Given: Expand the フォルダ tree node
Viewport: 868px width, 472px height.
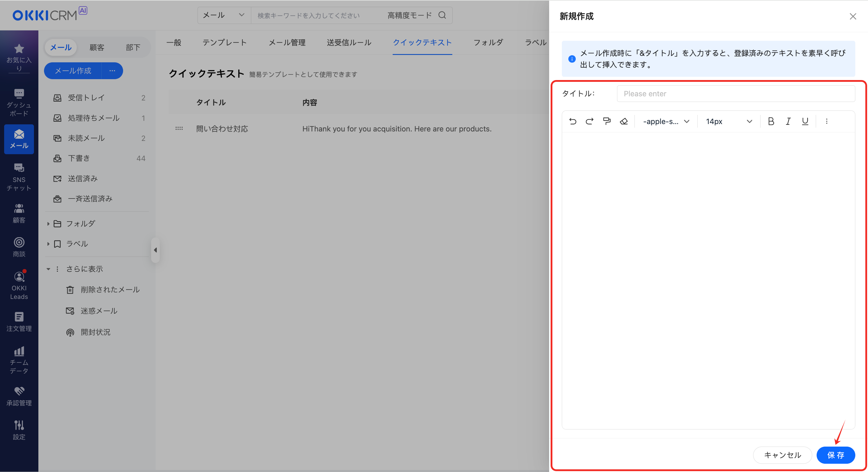Looking at the screenshot, I should pyautogui.click(x=48, y=224).
